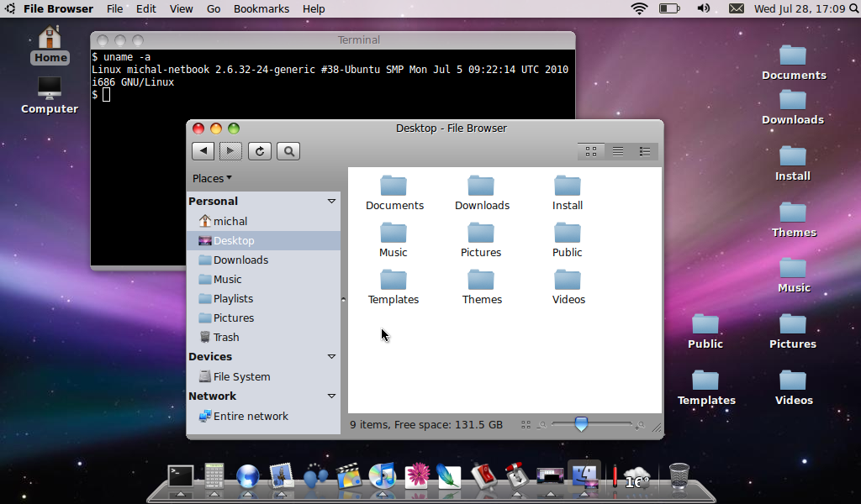861x504 pixels.
Task: Launch the blue feather quill app in dock
Action: [x=449, y=476]
